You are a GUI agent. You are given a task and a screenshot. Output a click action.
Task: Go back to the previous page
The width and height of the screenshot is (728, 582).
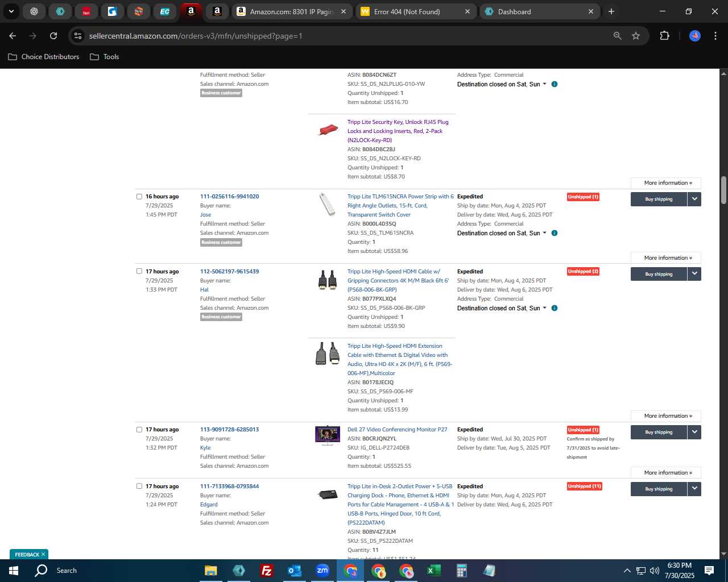click(13, 36)
